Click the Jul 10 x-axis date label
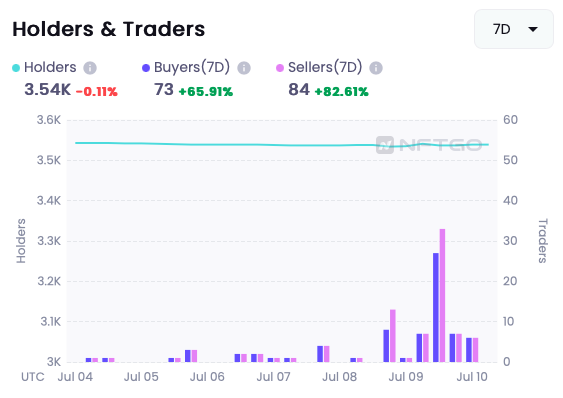Viewport: 563px width, 398px height. [472, 377]
